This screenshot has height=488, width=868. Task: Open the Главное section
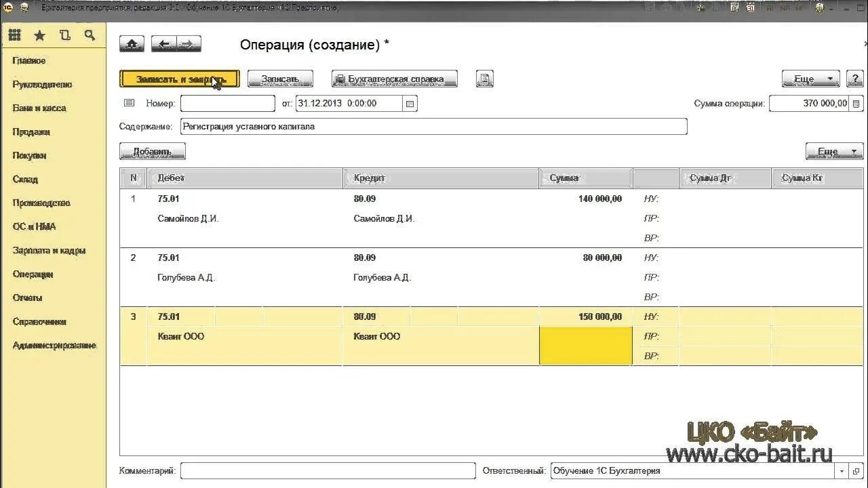pyautogui.click(x=29, y=60)
